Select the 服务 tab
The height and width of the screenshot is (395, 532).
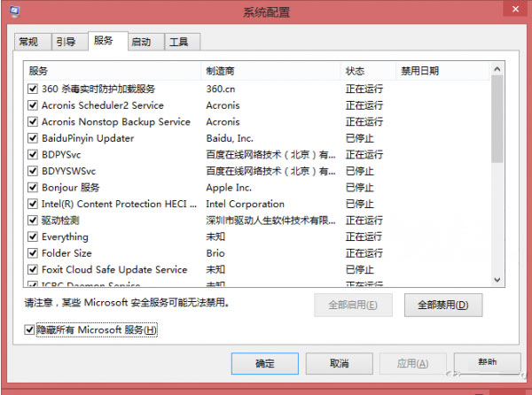pyautogui.click(x=107, y=41)
